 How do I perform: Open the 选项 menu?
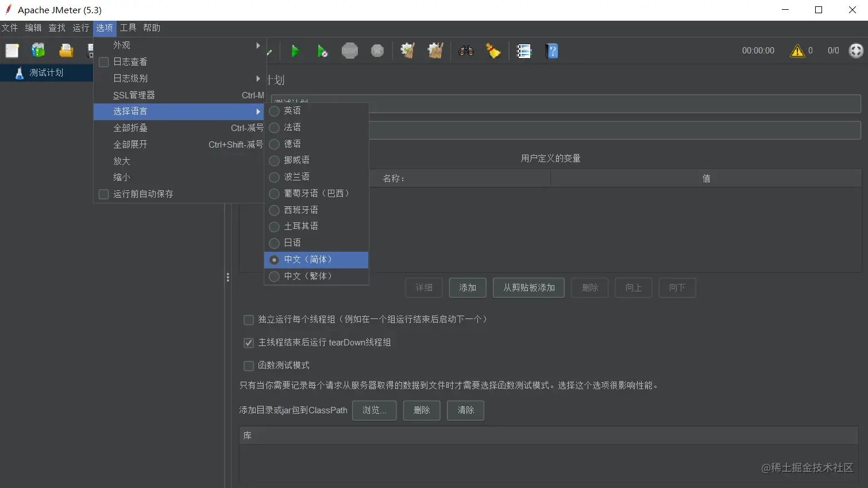click(105, 28)
